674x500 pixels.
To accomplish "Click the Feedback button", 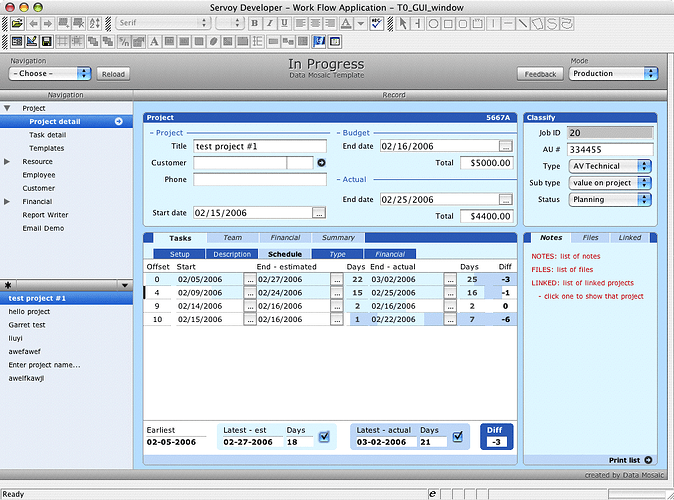I will 540,74.
